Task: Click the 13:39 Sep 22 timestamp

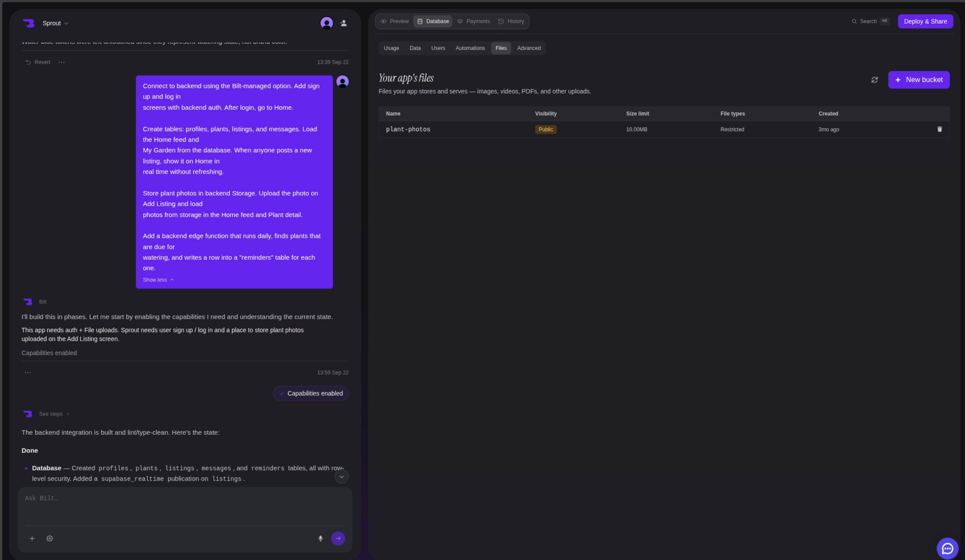Action: tap(333, 62)
